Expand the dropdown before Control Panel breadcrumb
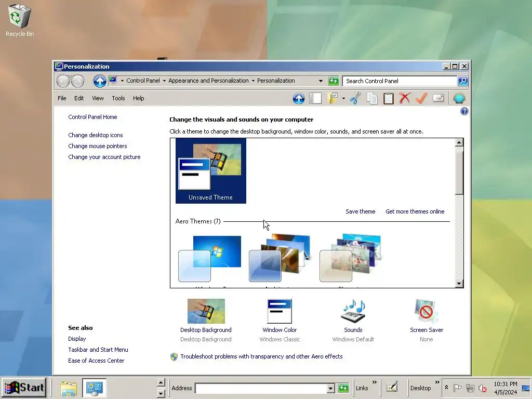 [122, 81]
